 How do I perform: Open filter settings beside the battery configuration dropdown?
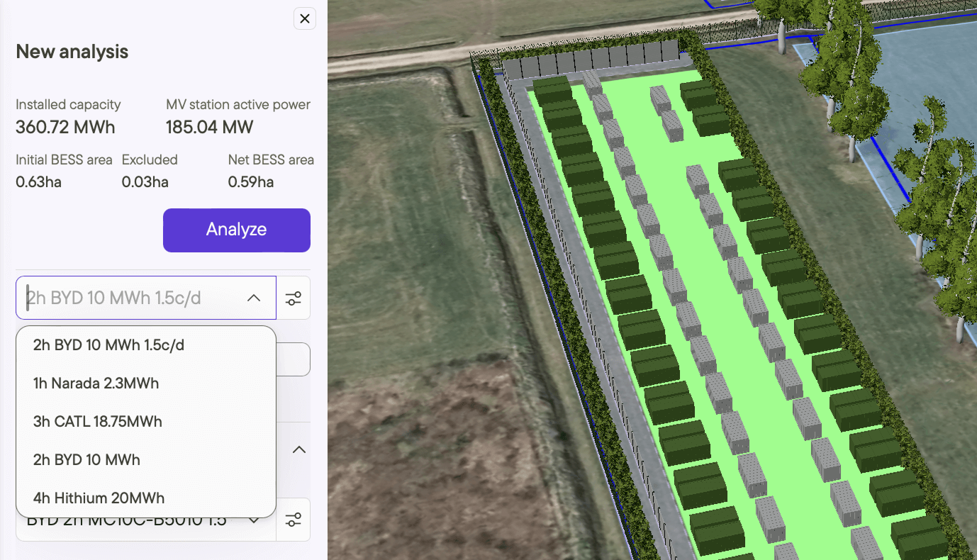click(x=294, y=298)
